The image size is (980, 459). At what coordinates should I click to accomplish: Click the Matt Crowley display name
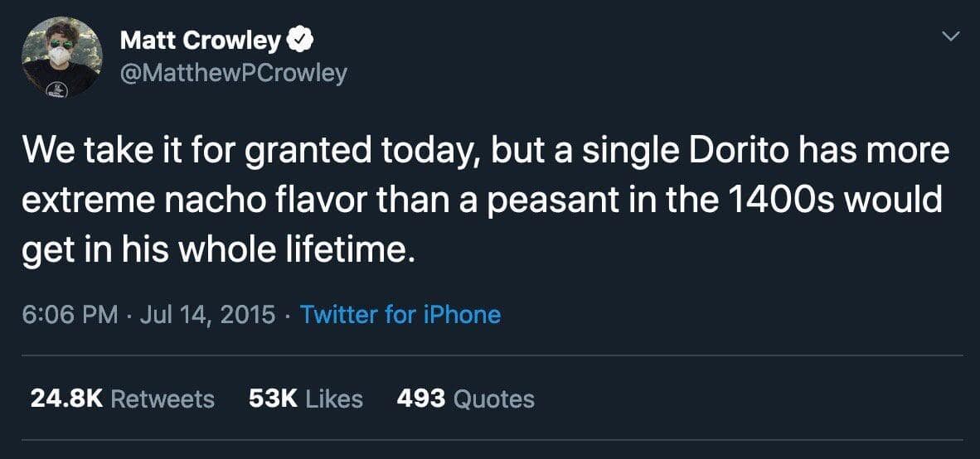pyautogui.click(x=200, y=40)
